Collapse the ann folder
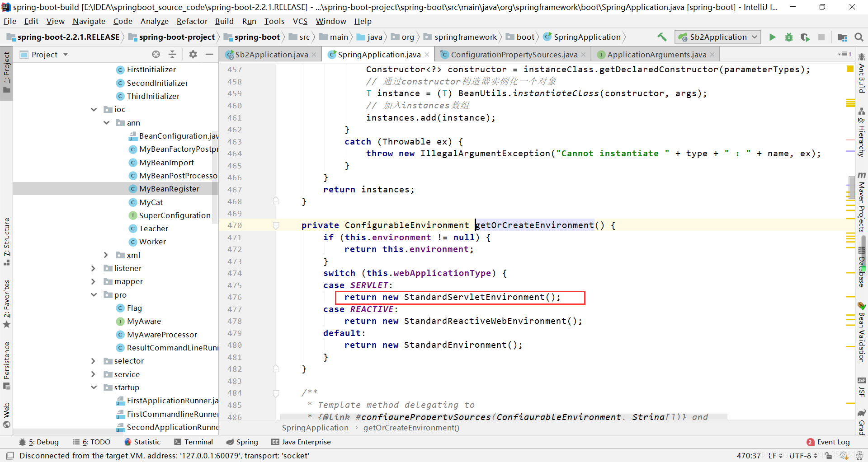 tap(106, 123)
